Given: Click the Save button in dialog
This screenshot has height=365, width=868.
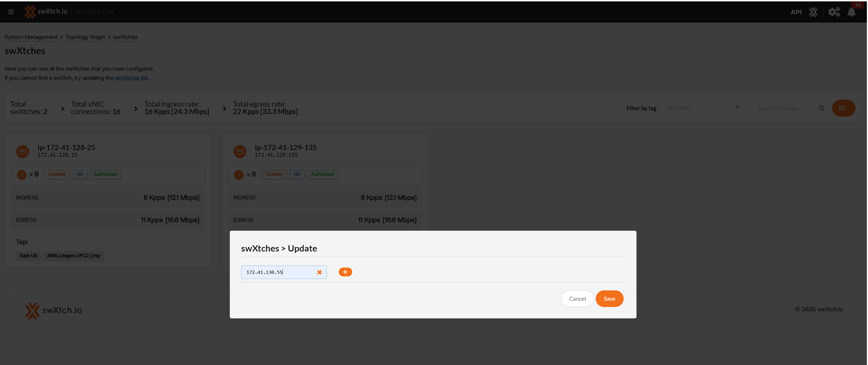Looking at the screenshot, I should (609, 298).
